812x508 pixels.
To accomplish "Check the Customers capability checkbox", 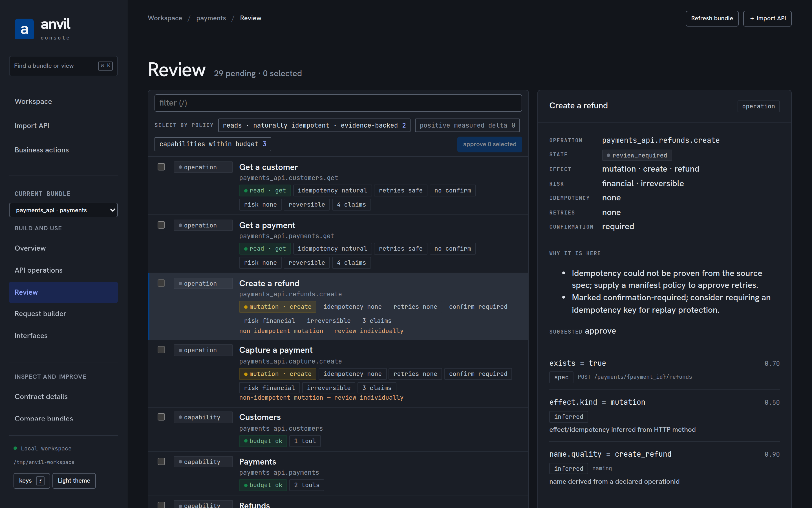I will pos(161,417).
